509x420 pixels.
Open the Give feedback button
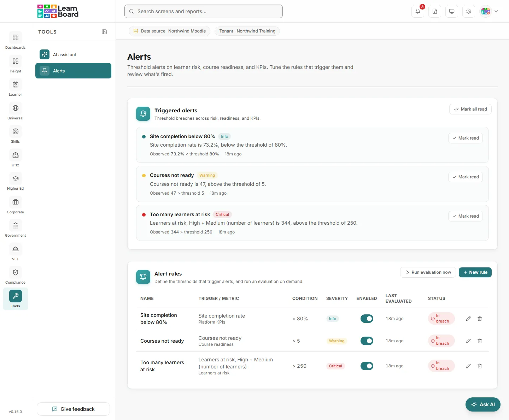pyautogui.click(x=73, y=409)
